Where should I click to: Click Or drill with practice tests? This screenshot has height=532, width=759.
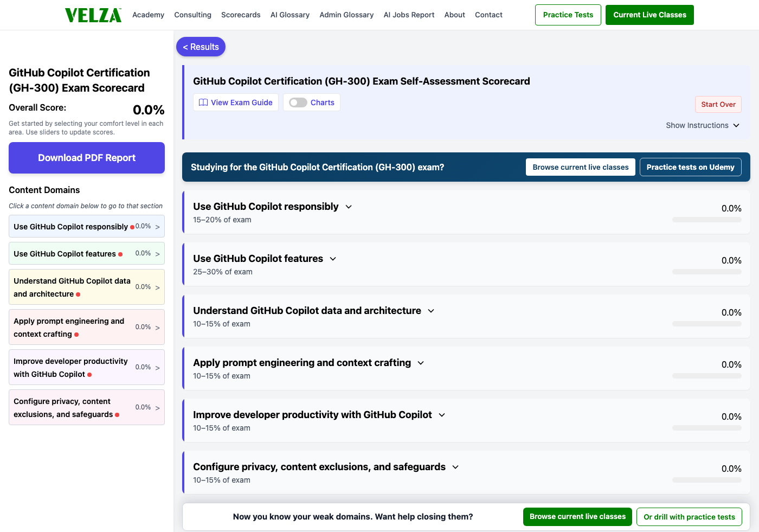689,517
